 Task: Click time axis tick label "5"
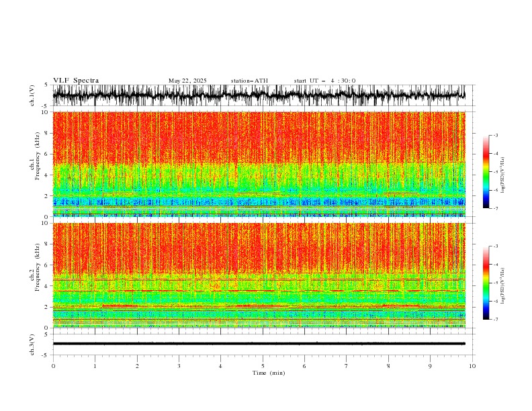(x=263, y=366)
